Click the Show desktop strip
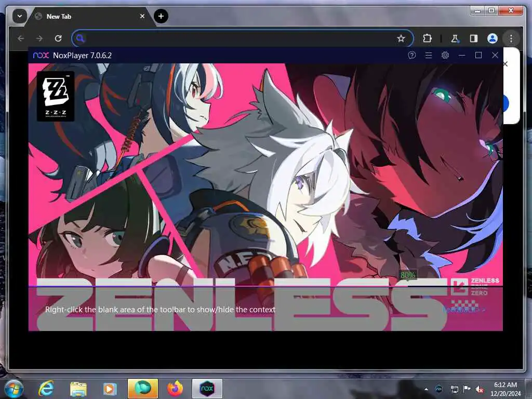Image resolution: width=532 pixels, height=399 pixels. (x=529, y=389)
